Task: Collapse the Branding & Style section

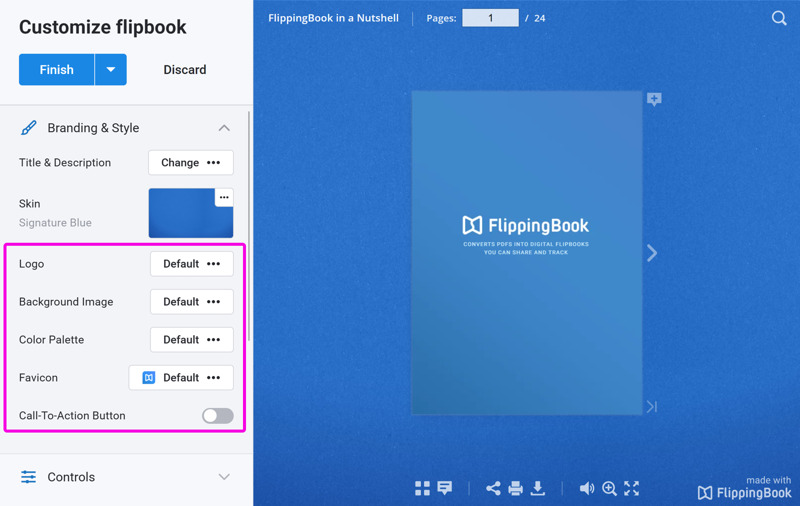Action: (224, 128)
